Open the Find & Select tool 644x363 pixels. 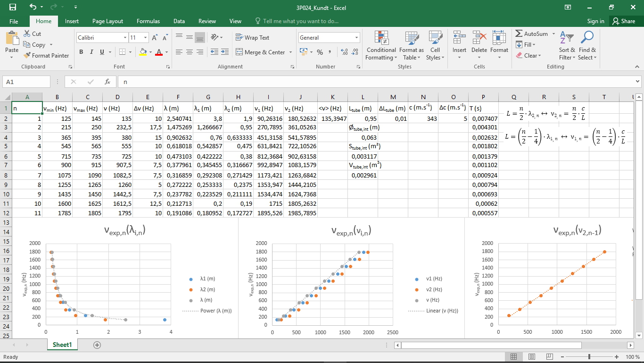click(x=587, y=46)
